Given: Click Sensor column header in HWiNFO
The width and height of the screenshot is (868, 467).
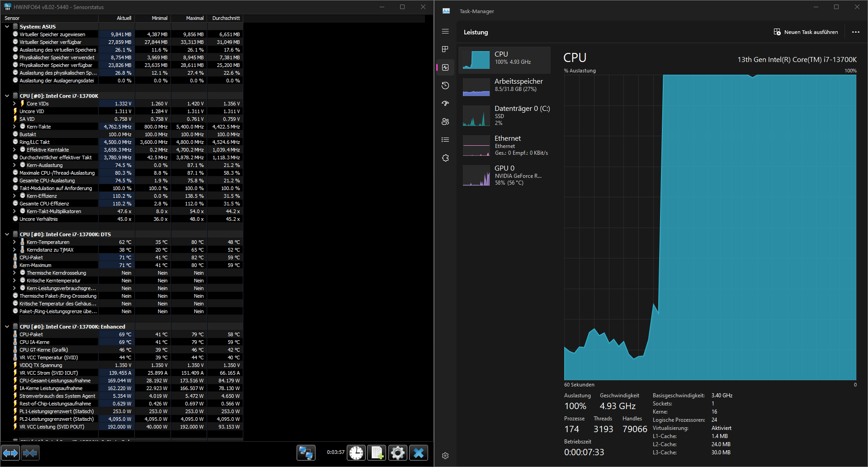Looking at the screenshot, I should (x=50, y=18).
